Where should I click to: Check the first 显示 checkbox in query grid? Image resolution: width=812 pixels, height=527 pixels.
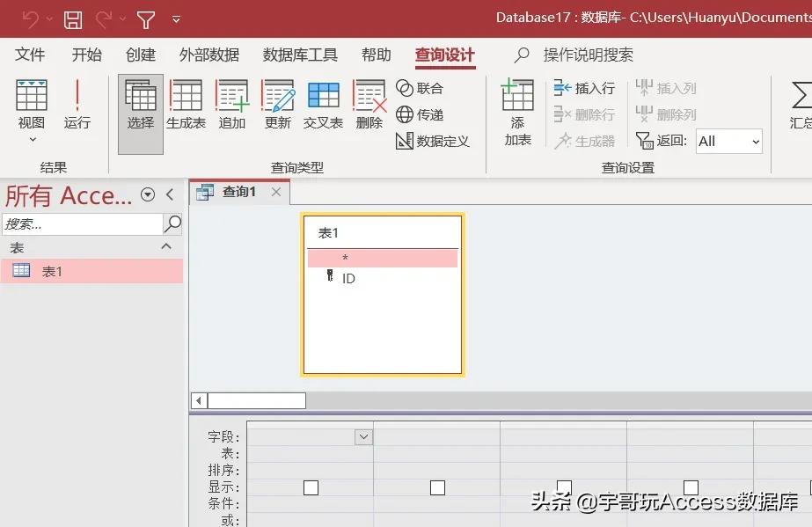[x=311, y=487]
